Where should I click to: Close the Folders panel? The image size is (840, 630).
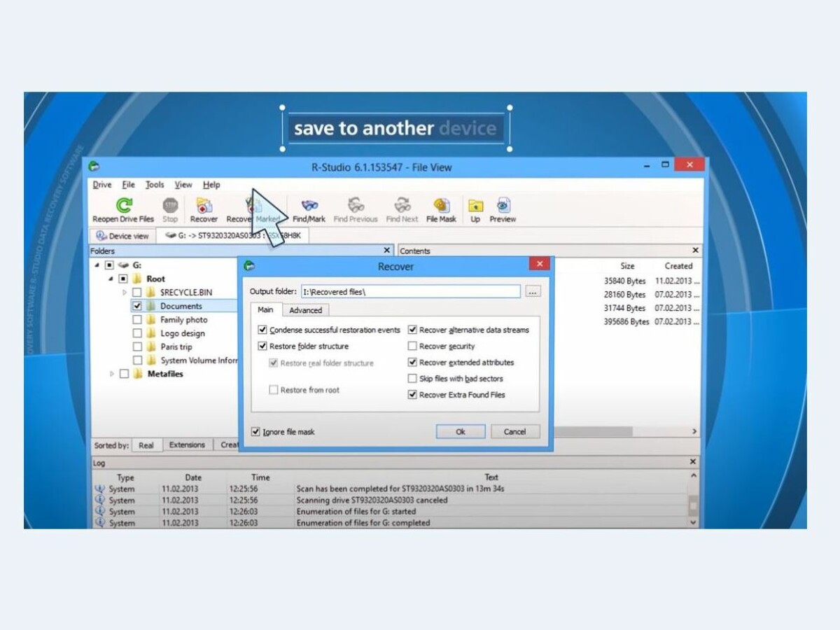click(x=387, y=250)
